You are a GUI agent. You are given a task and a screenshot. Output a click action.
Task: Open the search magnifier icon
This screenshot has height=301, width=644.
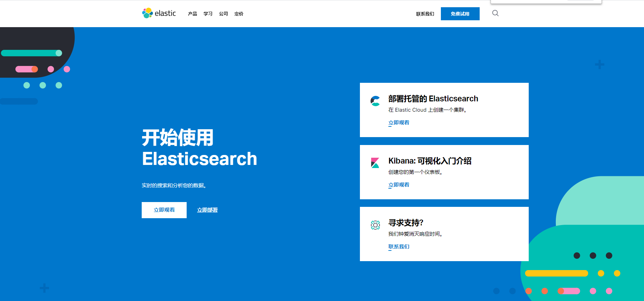(x=495, y=13)
